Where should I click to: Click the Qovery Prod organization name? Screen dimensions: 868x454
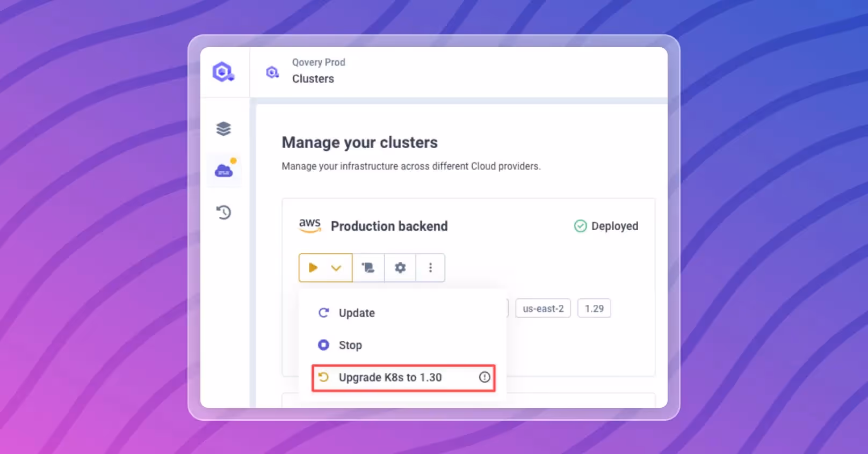pos(319,62)
